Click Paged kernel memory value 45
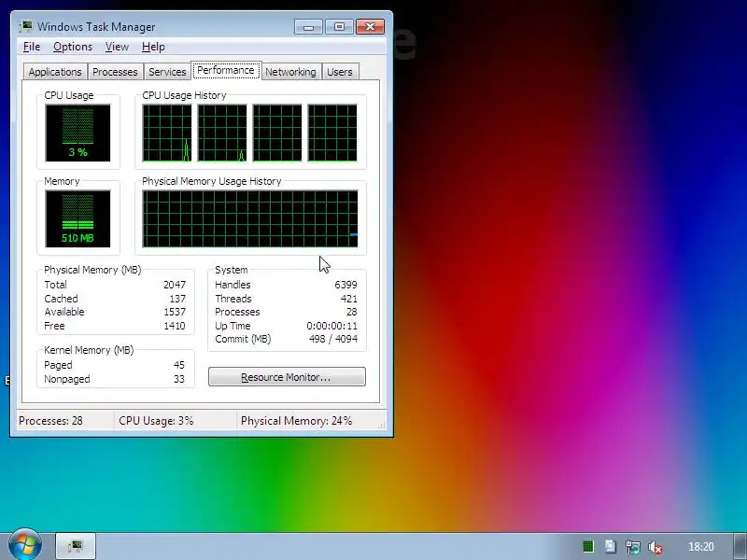The height and width of the screenshot is (560, 747). [178, 365]
